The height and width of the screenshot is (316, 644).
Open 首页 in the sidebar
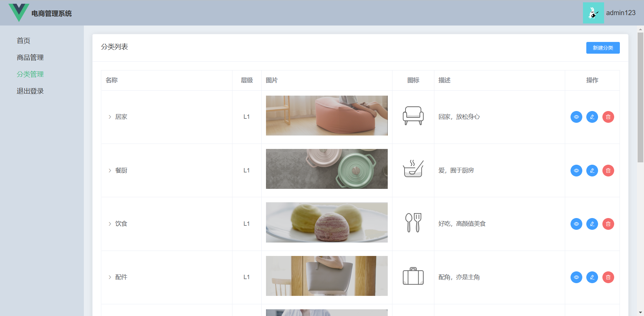coord(23,41)
